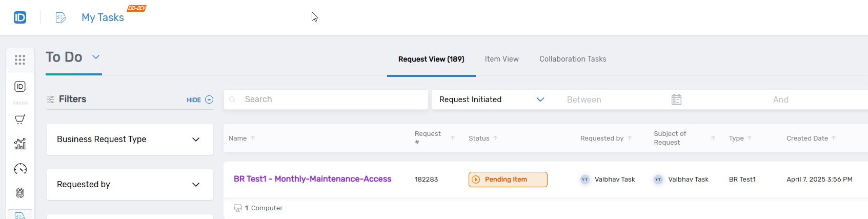Open the apps grid menu in sidebar
This screenshot has width=868, height=219.
click(x=20, y=60)
